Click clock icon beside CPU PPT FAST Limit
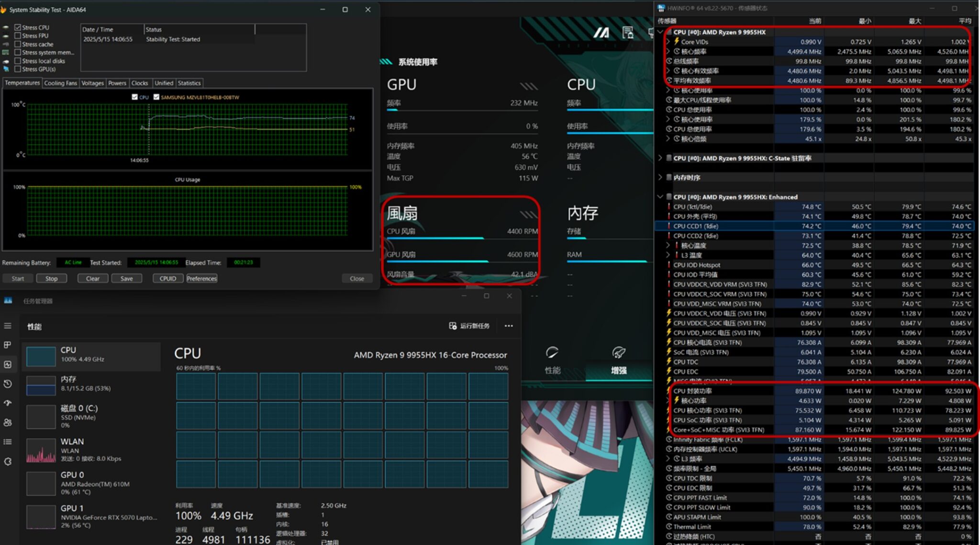 point(669,498)
